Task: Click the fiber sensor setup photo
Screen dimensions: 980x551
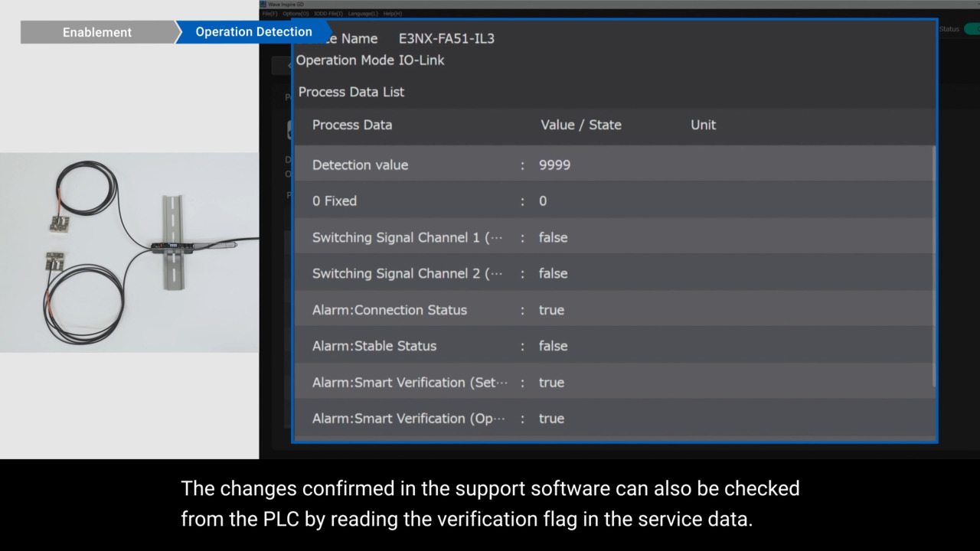Action: pyautogui.click(x=129, y=253)
